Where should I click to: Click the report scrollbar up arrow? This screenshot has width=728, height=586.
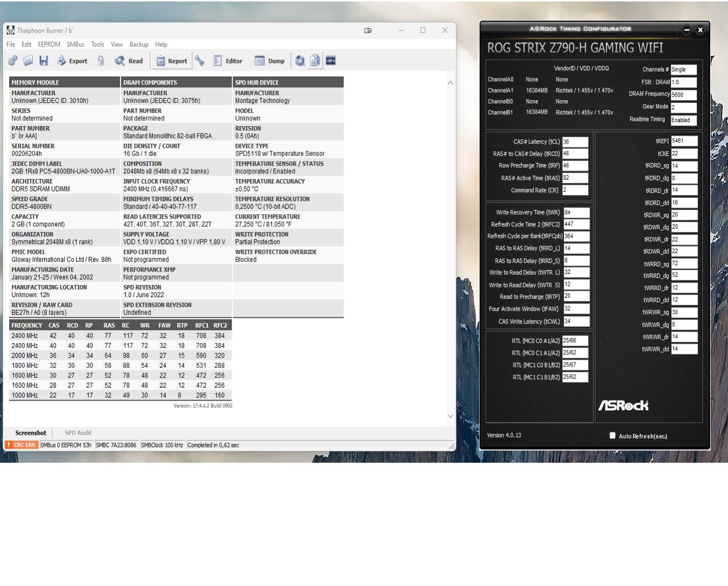pyautogui.click(x=450, y=83)
